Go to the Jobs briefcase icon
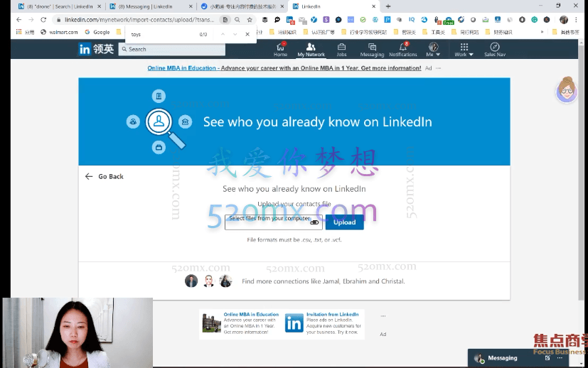This screenshot has height=368, width=588. [x=341, y=50]
